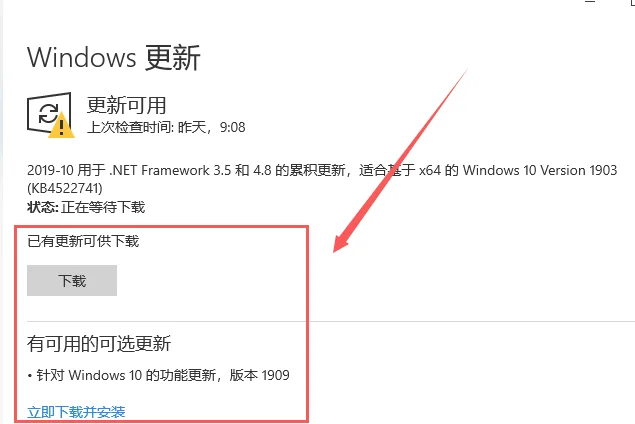Open the 立即下载并安装 link
The image size is (635, 424).
76,412
